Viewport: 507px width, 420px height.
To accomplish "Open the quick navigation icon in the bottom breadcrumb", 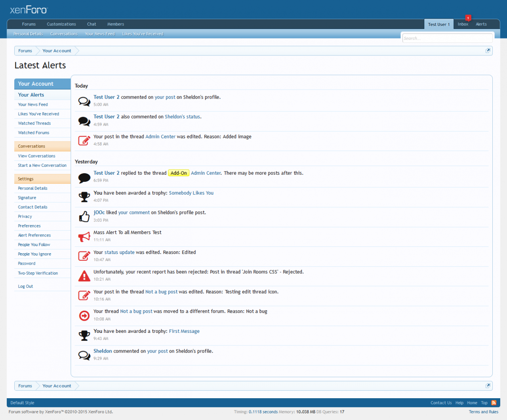I will pos(488,386).
